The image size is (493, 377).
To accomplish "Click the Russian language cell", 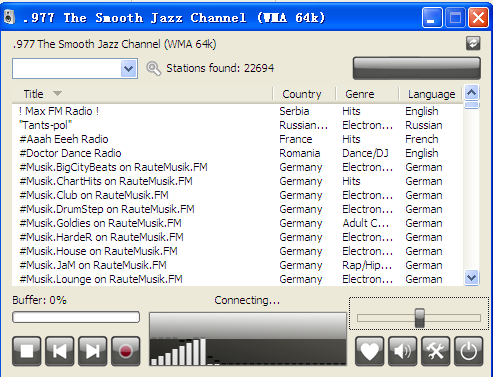I will [424, 125].
